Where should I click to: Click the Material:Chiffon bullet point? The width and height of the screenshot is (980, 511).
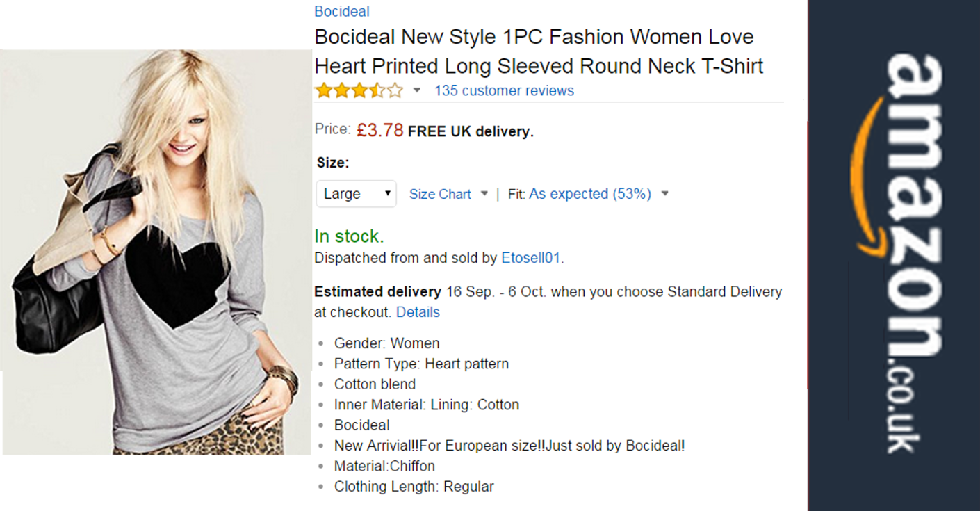click(384, 466)
